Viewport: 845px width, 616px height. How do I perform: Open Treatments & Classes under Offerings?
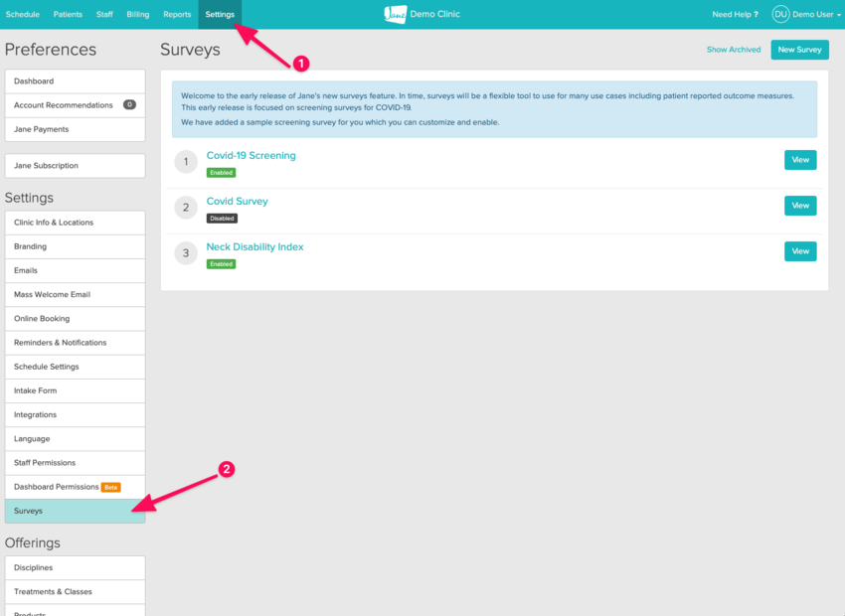point(53,592)
